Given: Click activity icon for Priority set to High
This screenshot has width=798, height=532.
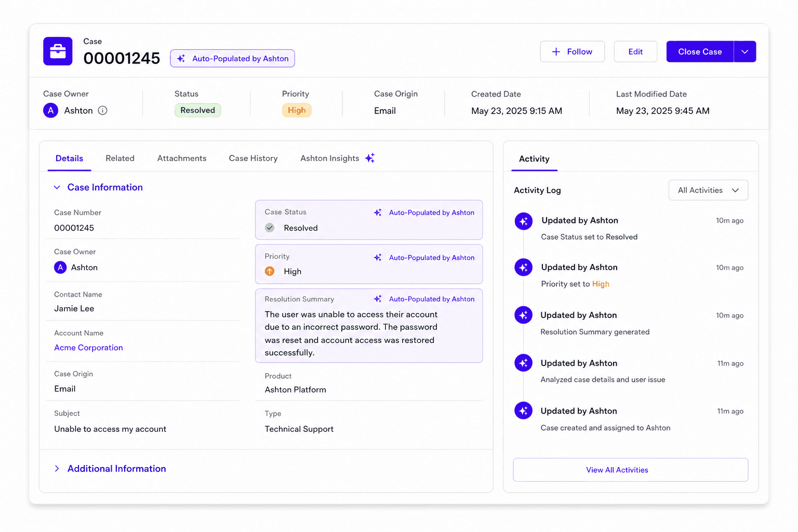Looking at the screenshot, I should [x=523, y=268].
